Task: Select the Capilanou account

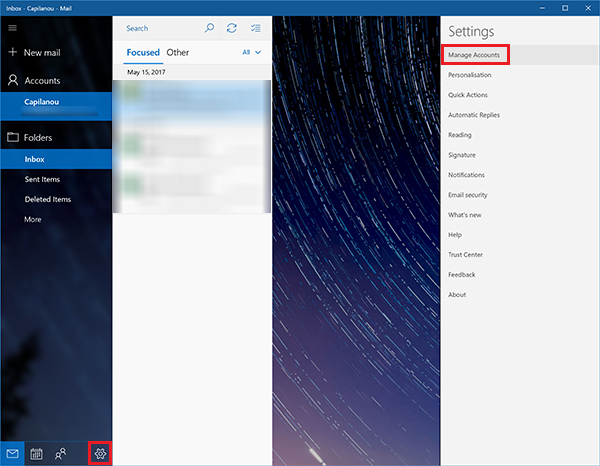Action: click(45, 101)
